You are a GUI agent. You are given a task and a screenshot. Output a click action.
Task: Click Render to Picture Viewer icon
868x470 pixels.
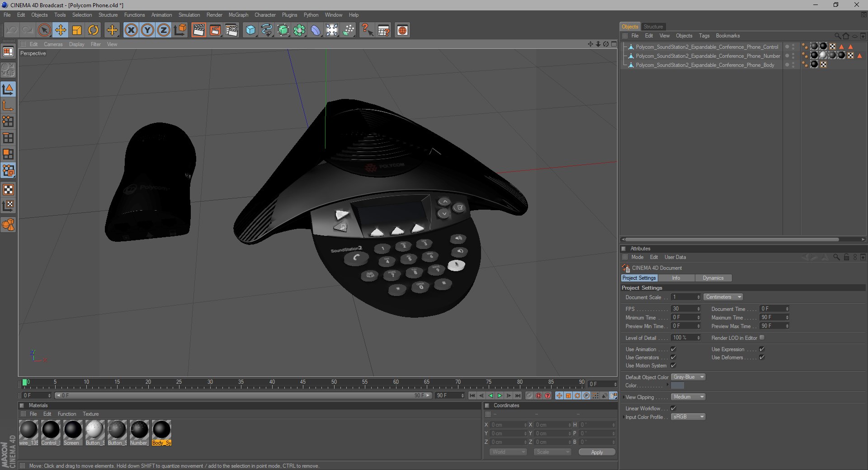pyautogui.click(x=215, y=30)
